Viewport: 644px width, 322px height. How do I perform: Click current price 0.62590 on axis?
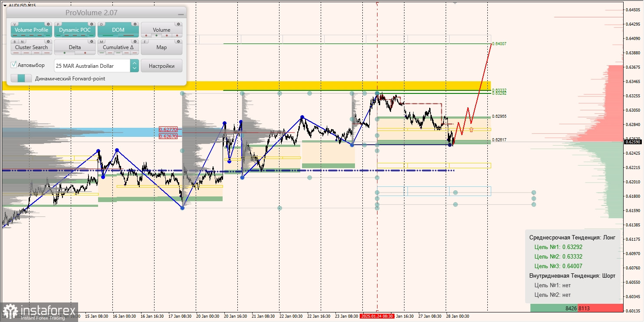[x=634, y=142]
